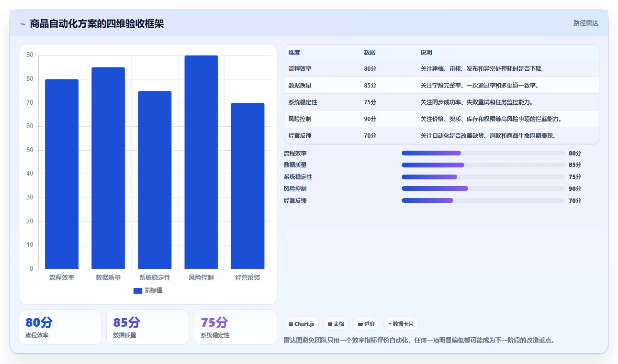Click the 数据质量 bar in the chart
The width and height of the screenshot is (618, 364).
point(108,168)
